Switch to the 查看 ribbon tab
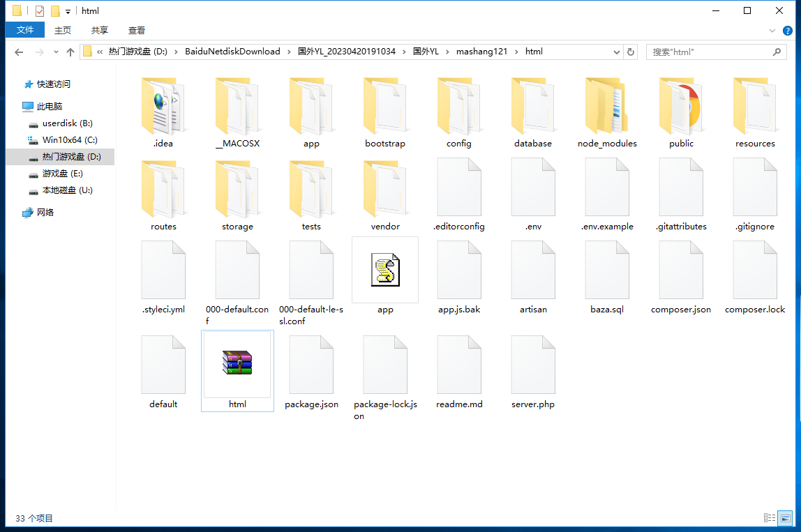This screenshot has width=801, height=532. pyautogui.click(x=137, y=30)
